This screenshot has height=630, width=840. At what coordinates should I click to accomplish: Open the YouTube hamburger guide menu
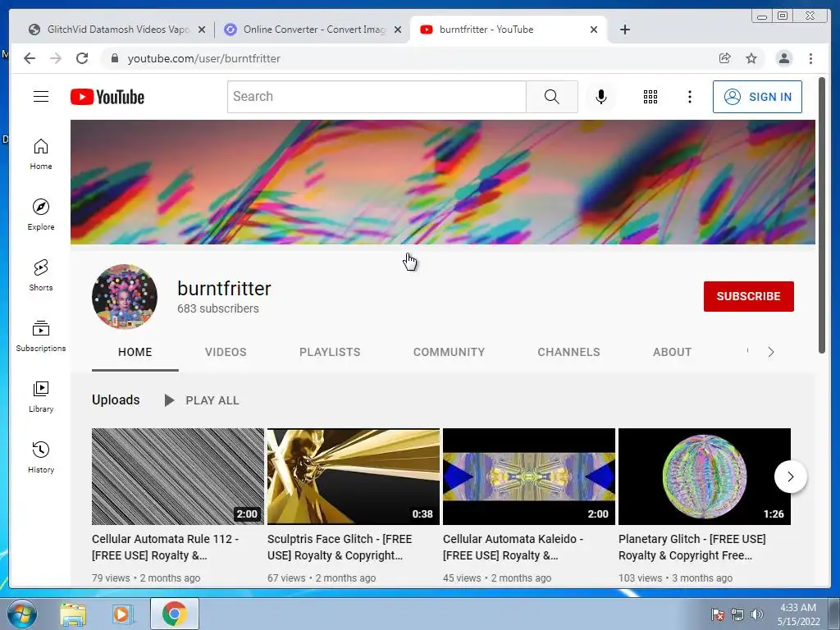(x=41, y=97)
